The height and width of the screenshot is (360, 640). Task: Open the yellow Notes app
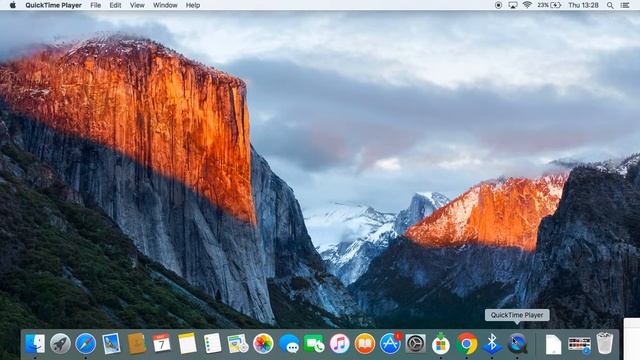click(x=187, y=344)
